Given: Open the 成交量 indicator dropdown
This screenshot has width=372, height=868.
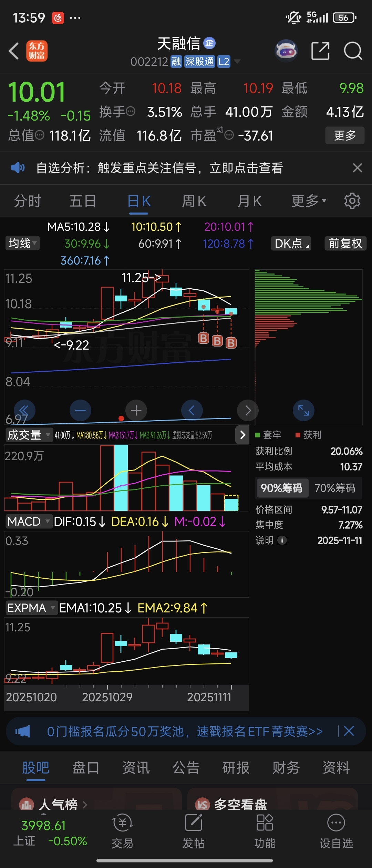Looking at the screenshot, I should coord(29,435).
